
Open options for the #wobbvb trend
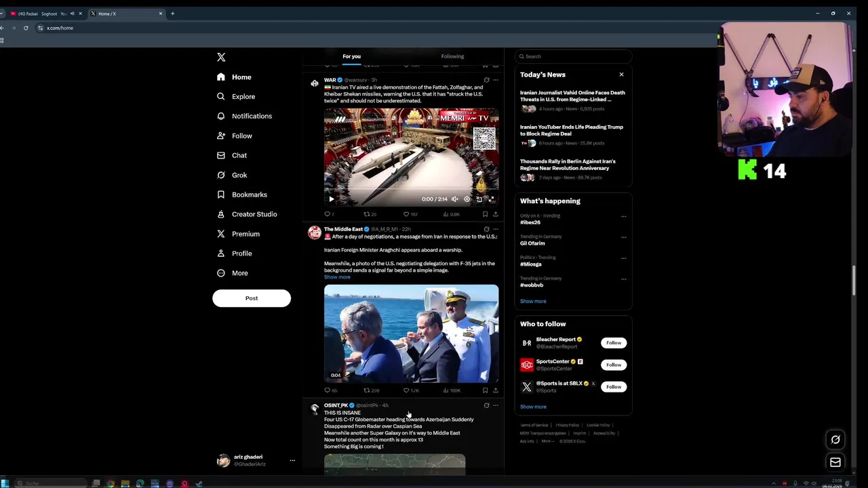623,279
